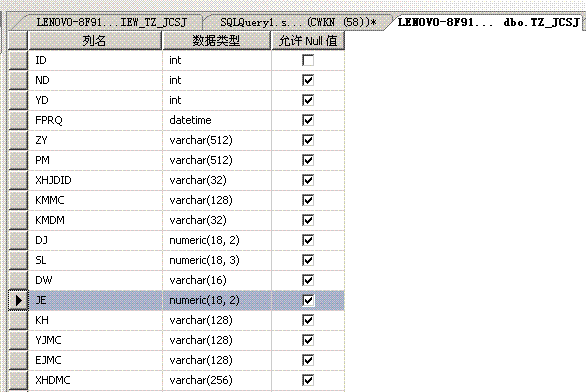586x392 pixels.
Task: Select the XHJDID column name cell
Action: tap(95, 180)
